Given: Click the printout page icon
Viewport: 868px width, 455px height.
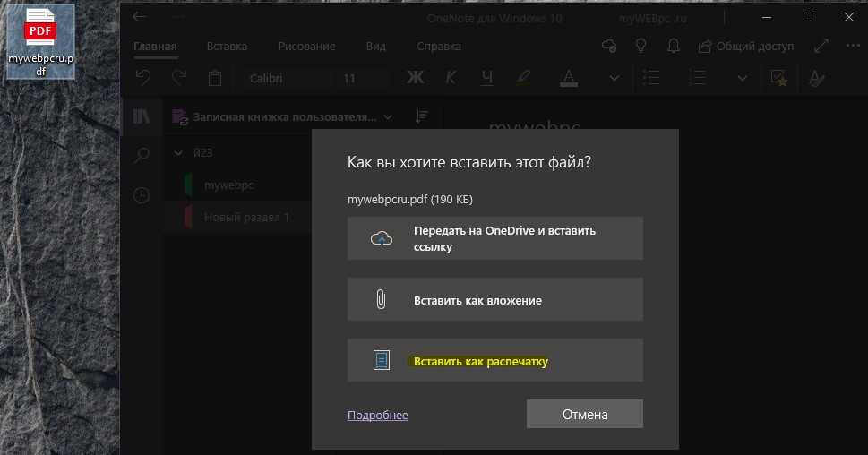Looking at the screenshot, I should [382, 361].
